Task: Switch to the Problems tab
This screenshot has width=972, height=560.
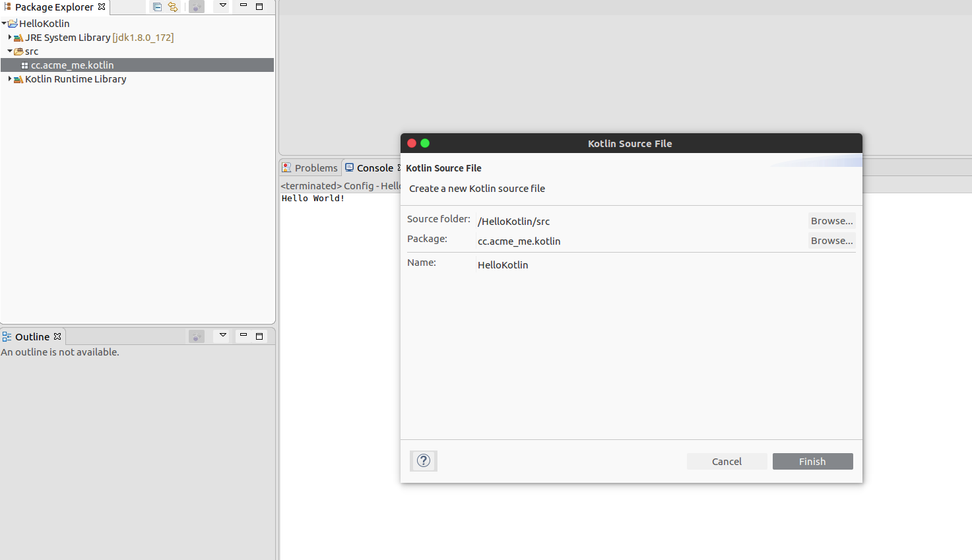Action: tap(310, 168)
